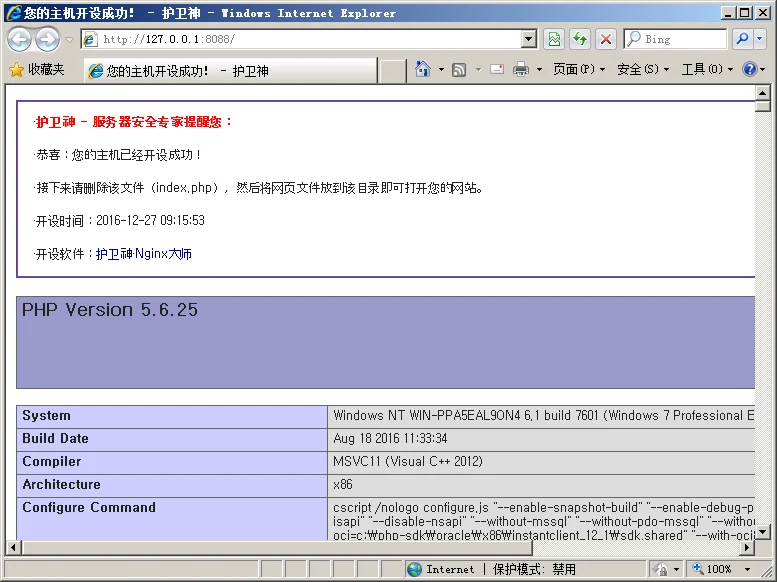Open the search provider dropdown arrow
The height and width of the screenshot is (582, 777).
point(760,39)
